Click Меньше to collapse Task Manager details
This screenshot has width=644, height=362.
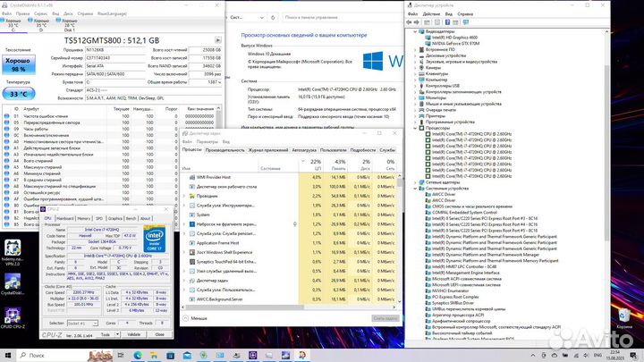[x=195, y=318]
